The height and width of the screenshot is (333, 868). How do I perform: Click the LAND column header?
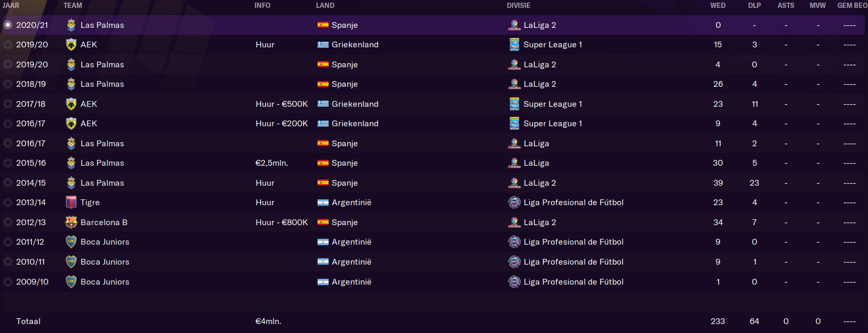coord(325,5)
